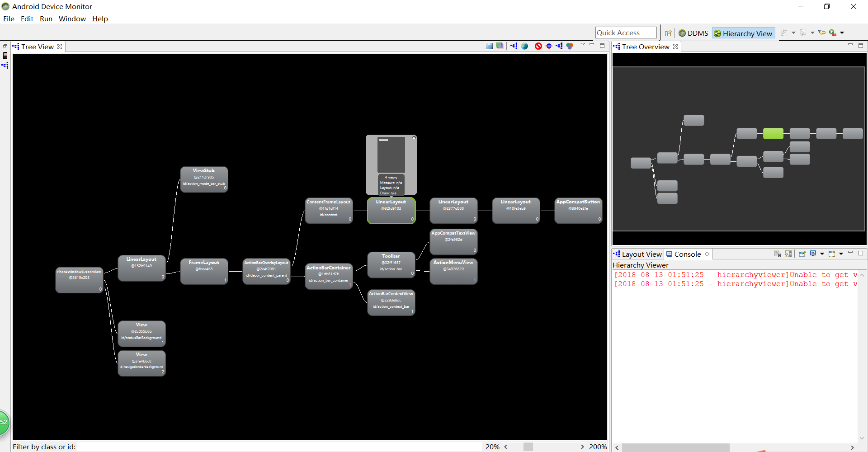Click the Open Perspective icon
Viewport: 868px width, 452px height.
point(668,33)
